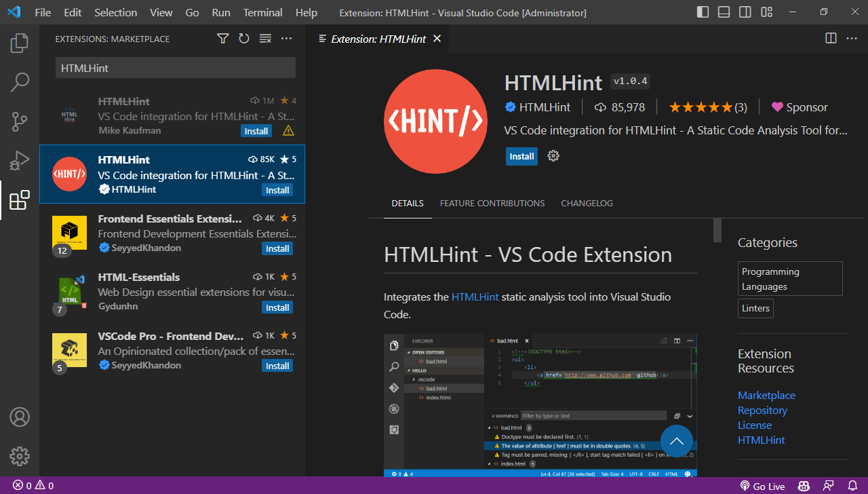Open the Source Control view
The width and height of the screenshot is (868, 494).
click(19, 121)
